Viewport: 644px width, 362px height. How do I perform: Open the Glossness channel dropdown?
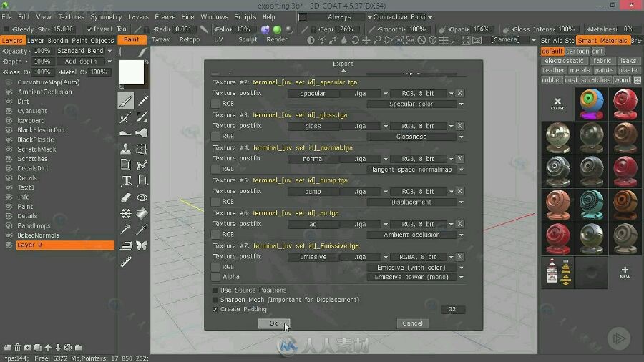[x=416, y=137]
